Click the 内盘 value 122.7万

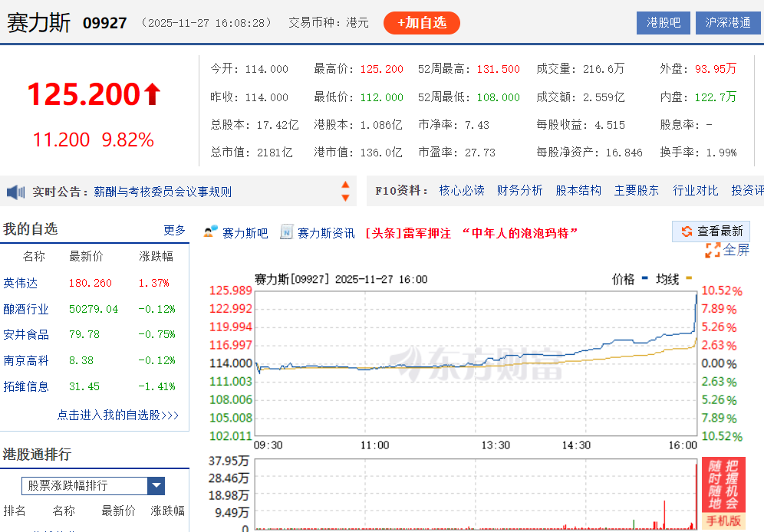tap(715, 97)
